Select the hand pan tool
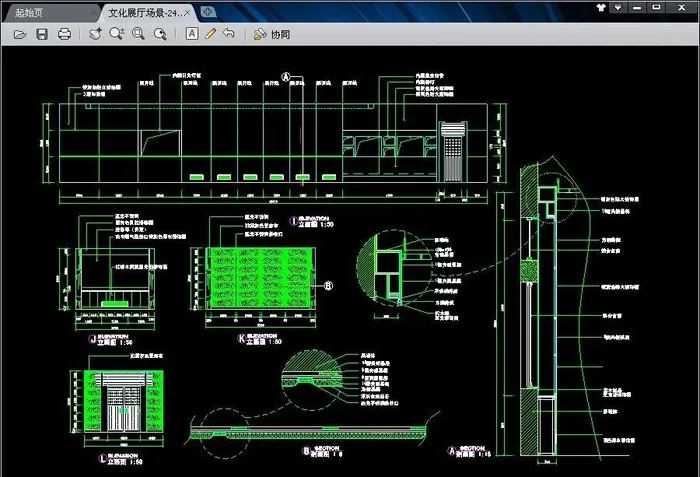Image resolution: width=700 pixels, height=477 pixels. pyautogui.click(x=95, y=34)
